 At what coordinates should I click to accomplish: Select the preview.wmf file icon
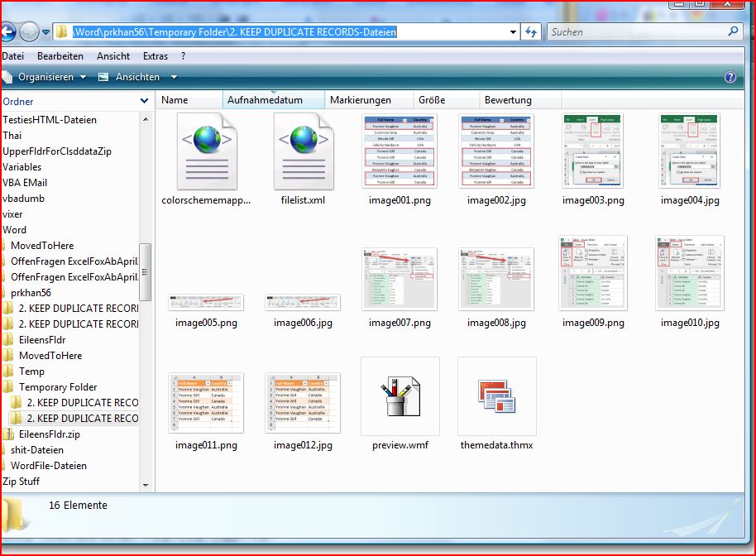pyautogui.click(x=400, y=396)
